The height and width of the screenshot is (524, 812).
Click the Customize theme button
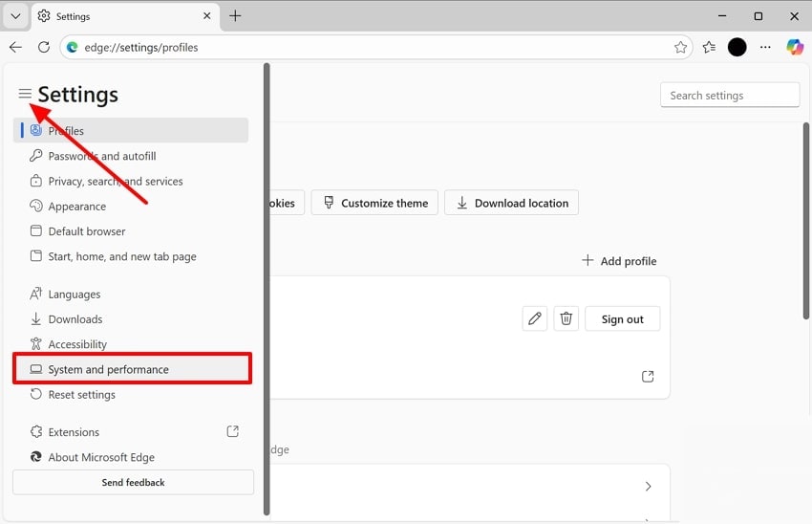click(x=374, y=203)
